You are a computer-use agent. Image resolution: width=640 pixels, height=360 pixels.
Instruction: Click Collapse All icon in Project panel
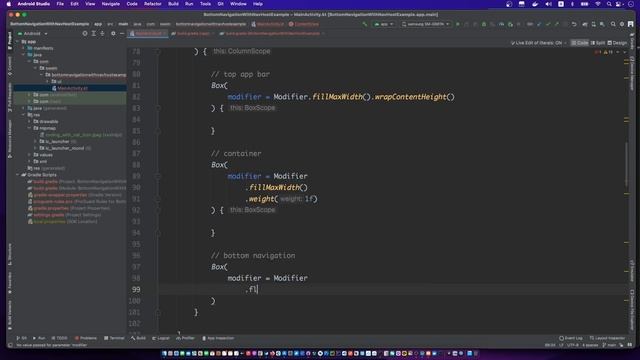pyautogui.click(x=102, y=33)
